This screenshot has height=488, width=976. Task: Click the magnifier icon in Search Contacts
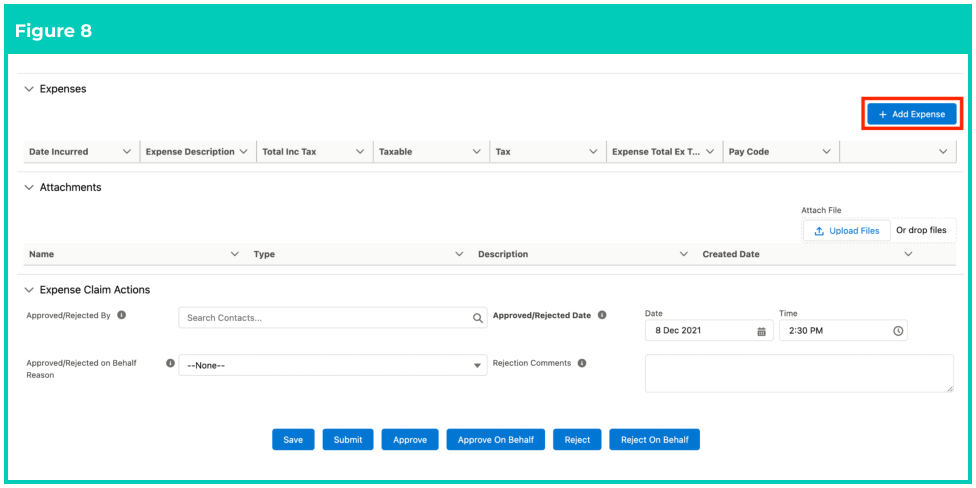click(x=477, y=318)
